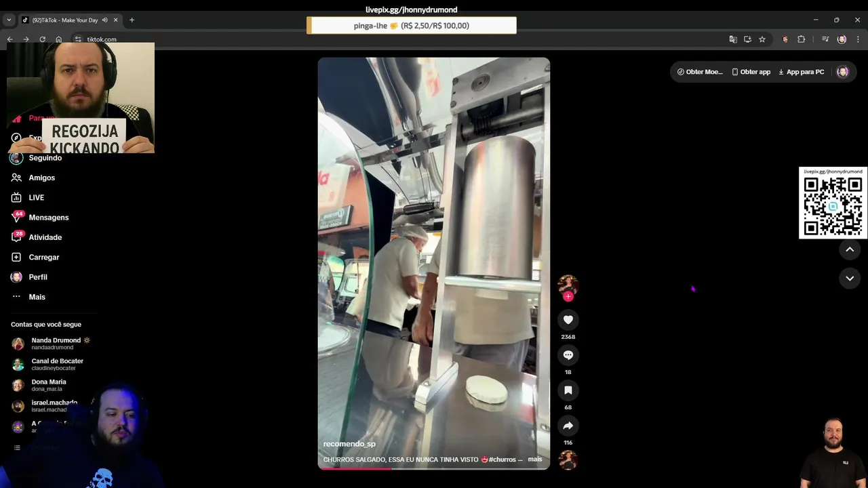
Task: Close the TikTok browser tab
Action: click(x=115, y=20)
